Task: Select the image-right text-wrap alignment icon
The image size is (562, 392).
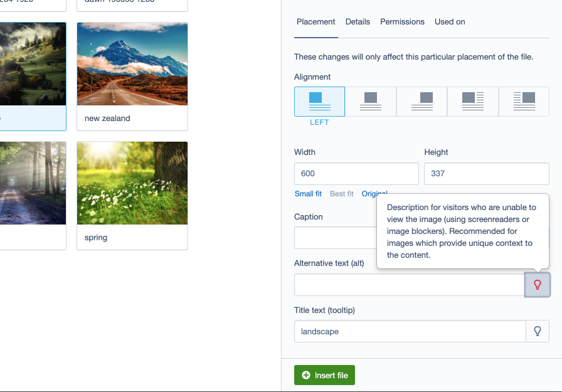Action: pos(522,100)
